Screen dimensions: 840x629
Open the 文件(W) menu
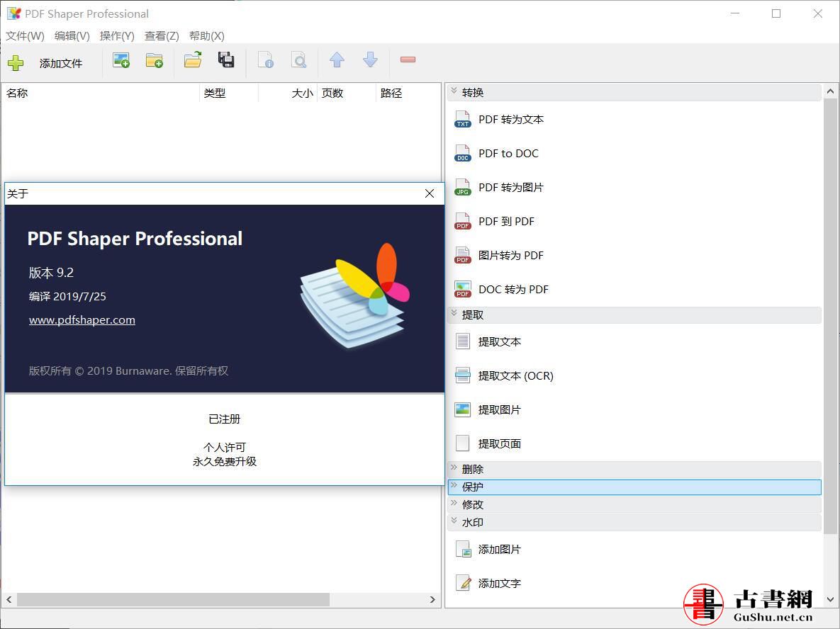[x=26, y=36]
